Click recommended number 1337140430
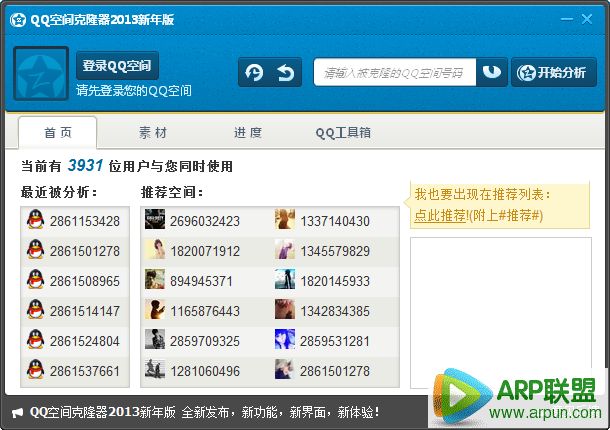610x430 pixels. [335, 221]
